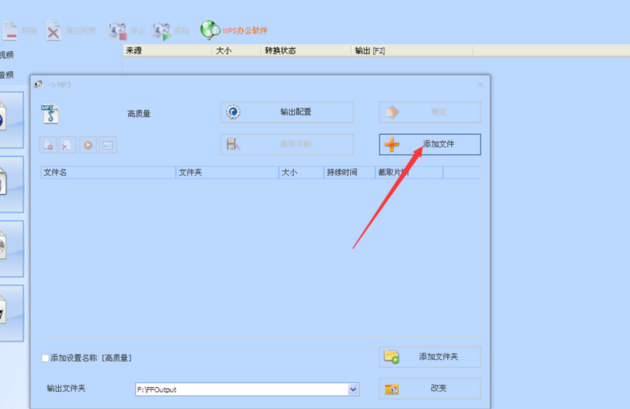Click the 改变 change folder button
The image size is (630, 409).
(430, 389)
